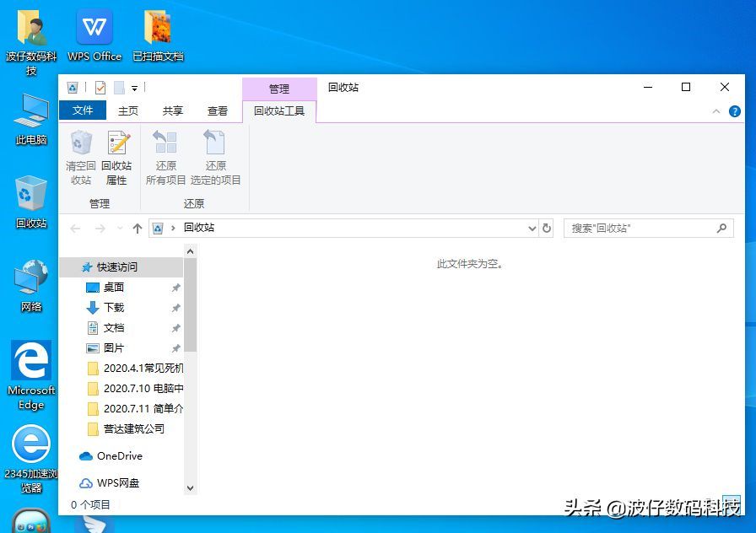Go forward with the forward arrow

pyautogui.click(x=100, y=228)
